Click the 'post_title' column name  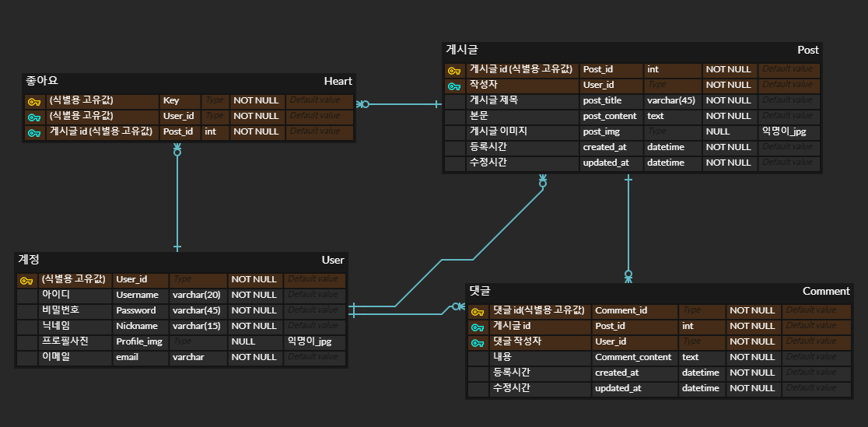[602, 101]
